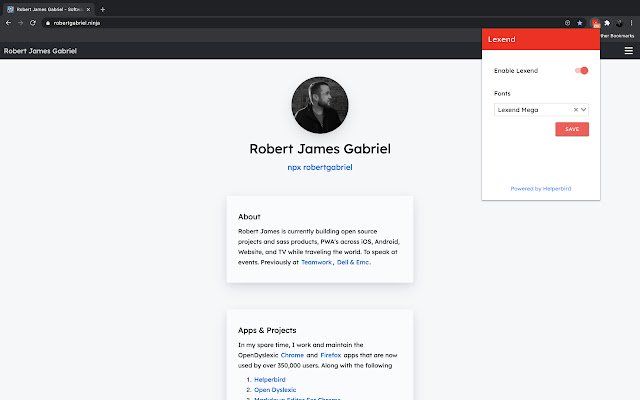Click the profile avatar in Chrome toolbar

[619, 23]
